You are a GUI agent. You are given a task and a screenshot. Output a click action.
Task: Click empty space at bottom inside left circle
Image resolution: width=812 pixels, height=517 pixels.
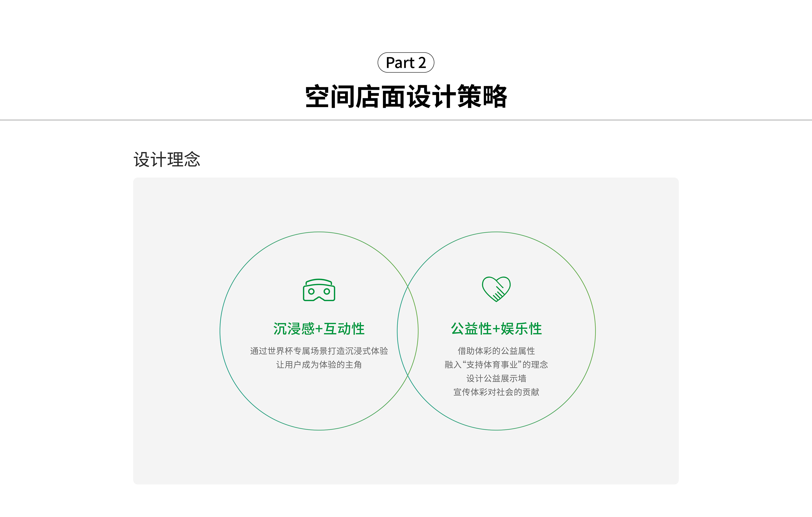(x=319, y=405)
